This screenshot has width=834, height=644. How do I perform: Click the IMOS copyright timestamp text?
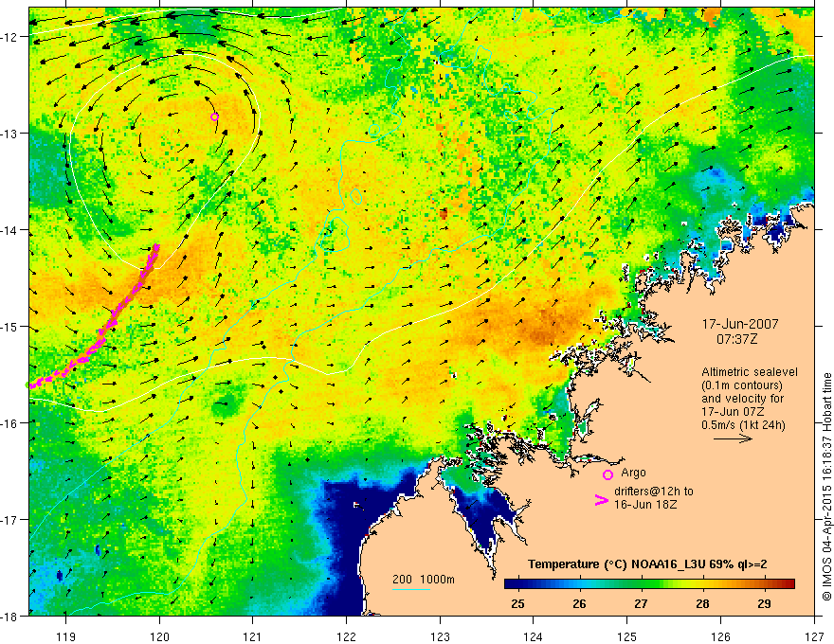[826, 487]
